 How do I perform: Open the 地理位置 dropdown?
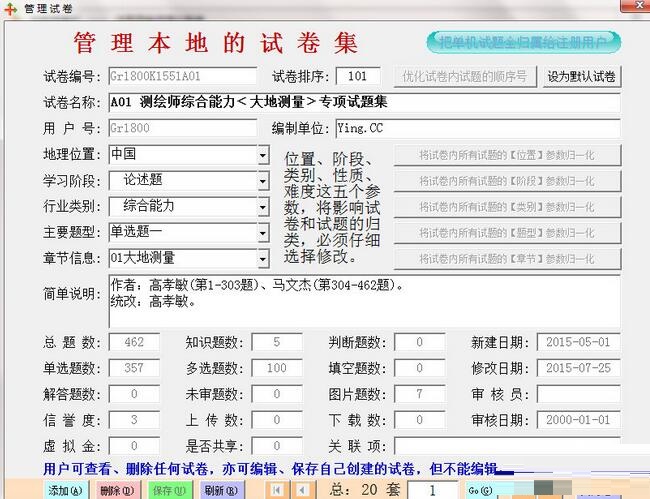263,155
